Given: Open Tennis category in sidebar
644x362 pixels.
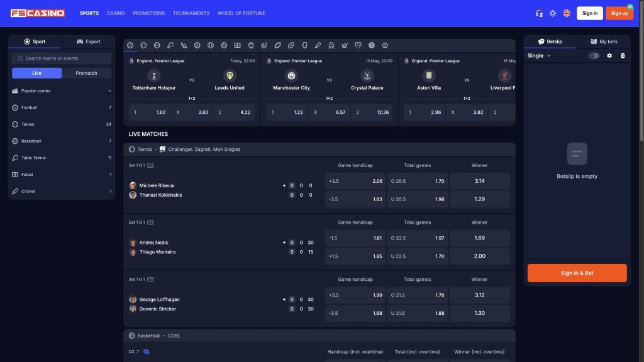Looking at the screenshot, I should click(x=62, y=124).
